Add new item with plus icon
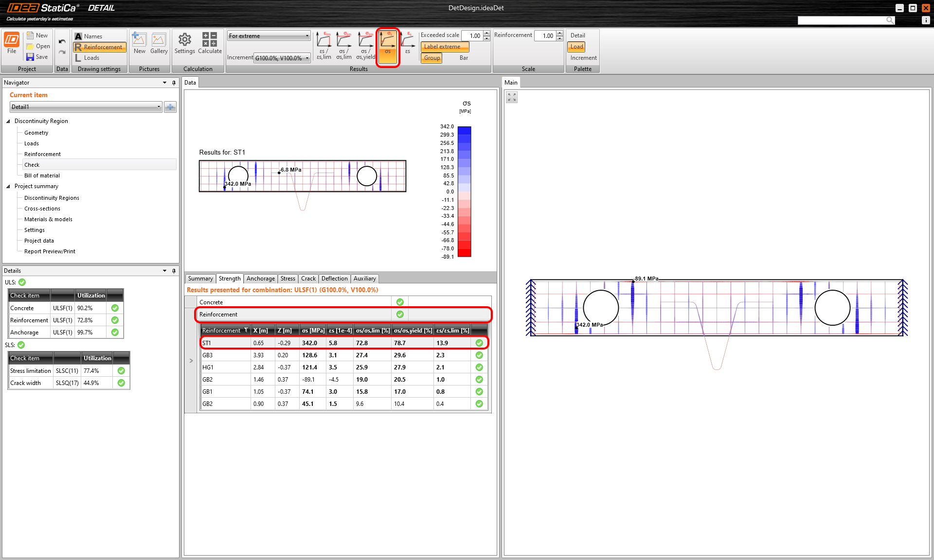The image size is (934, 560). (170, 107)
